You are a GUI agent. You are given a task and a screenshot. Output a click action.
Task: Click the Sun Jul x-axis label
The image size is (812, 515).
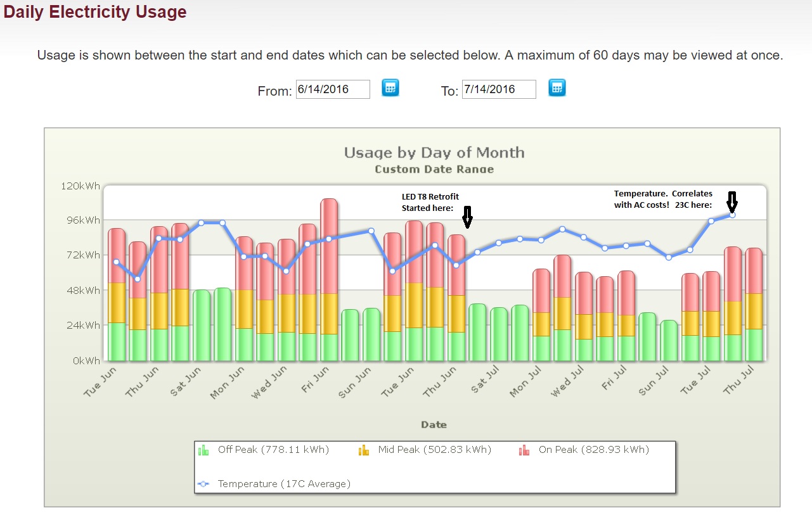[654, 381]
